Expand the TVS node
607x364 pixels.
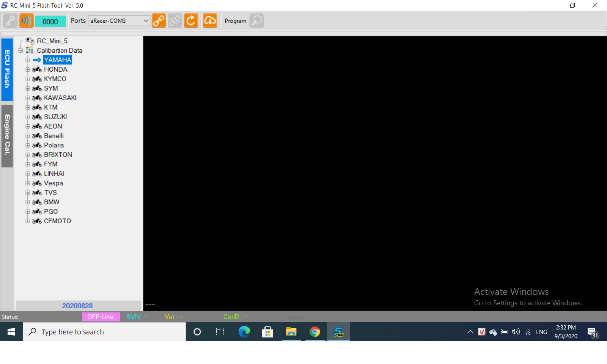click(28, 193)
